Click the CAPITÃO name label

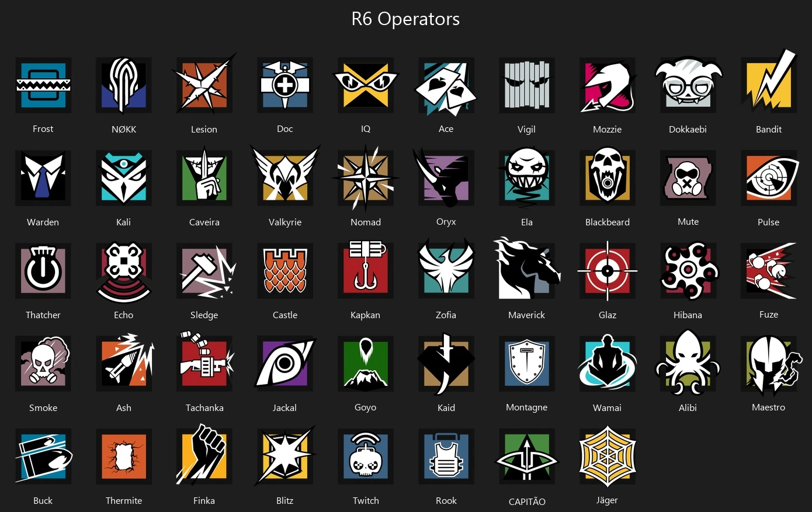pyautogui.click(x=527, y=501)
